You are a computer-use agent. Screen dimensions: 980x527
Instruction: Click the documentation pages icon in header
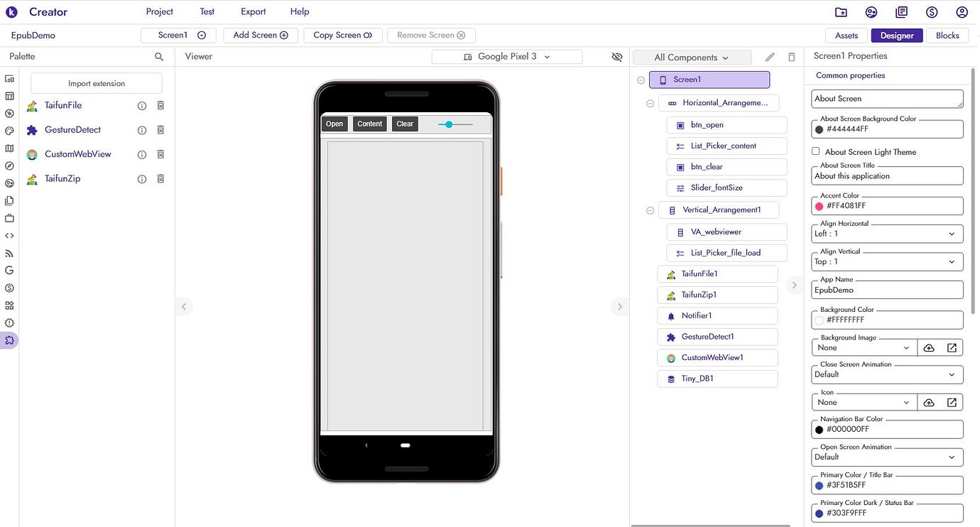901,11
